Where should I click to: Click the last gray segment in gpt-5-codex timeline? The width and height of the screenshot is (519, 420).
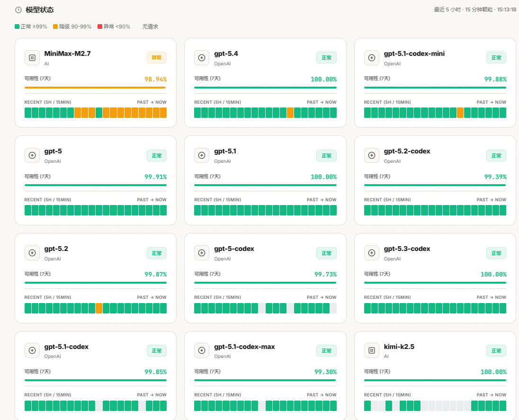pyautogui.click(x=333, y=308)
